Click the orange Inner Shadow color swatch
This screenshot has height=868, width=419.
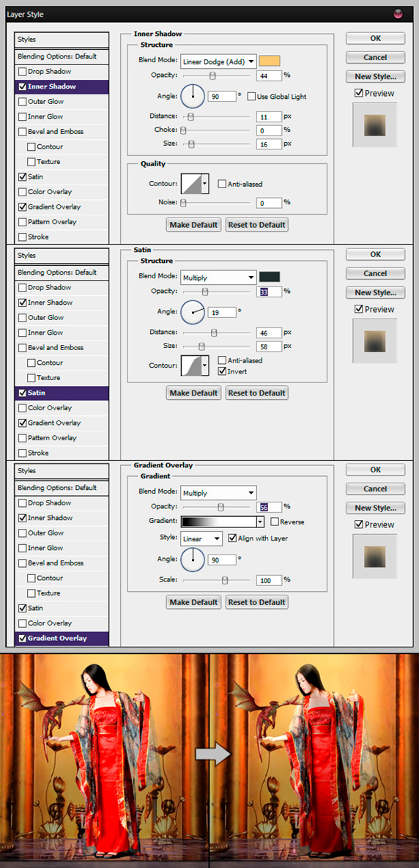(x=270, y=61)
